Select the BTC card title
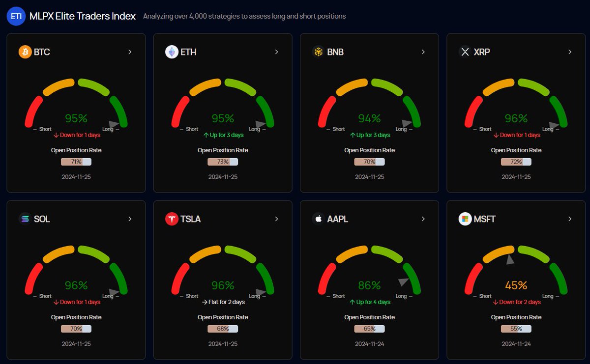Image resolution: width=590 pixels, height=364 pixels. 42,52
